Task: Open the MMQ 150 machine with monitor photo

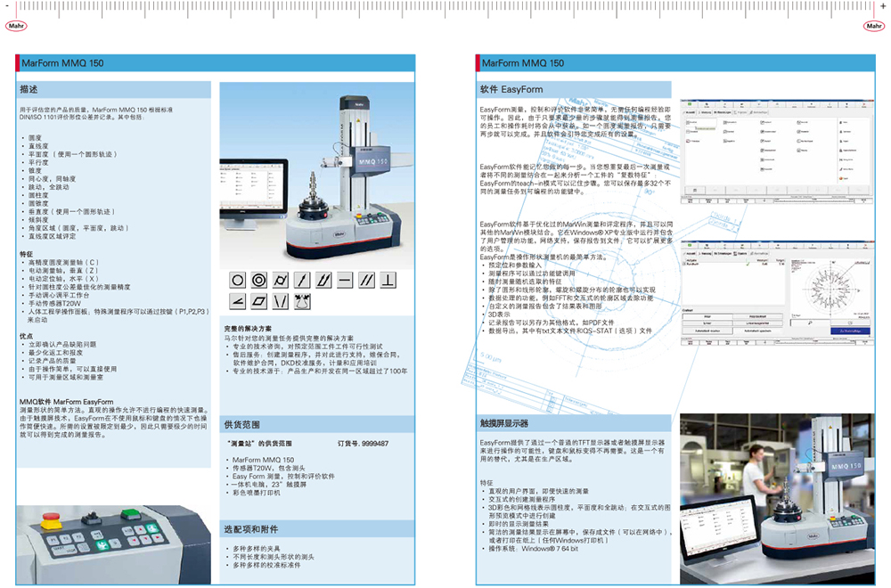Action: pos(317,175)
